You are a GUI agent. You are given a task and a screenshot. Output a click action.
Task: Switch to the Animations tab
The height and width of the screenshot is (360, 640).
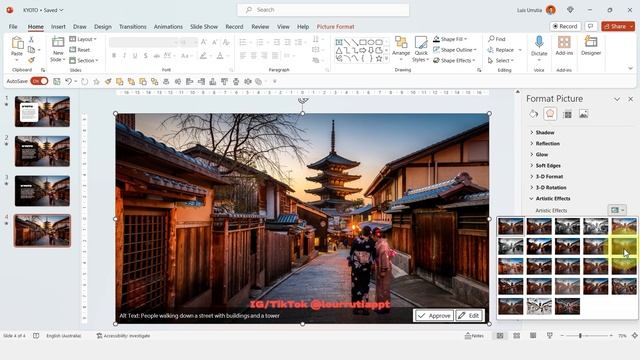click(168, 27)
